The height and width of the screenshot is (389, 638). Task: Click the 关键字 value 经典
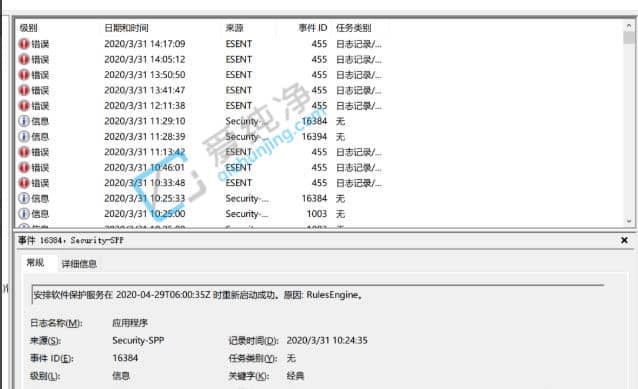(295, 376)
